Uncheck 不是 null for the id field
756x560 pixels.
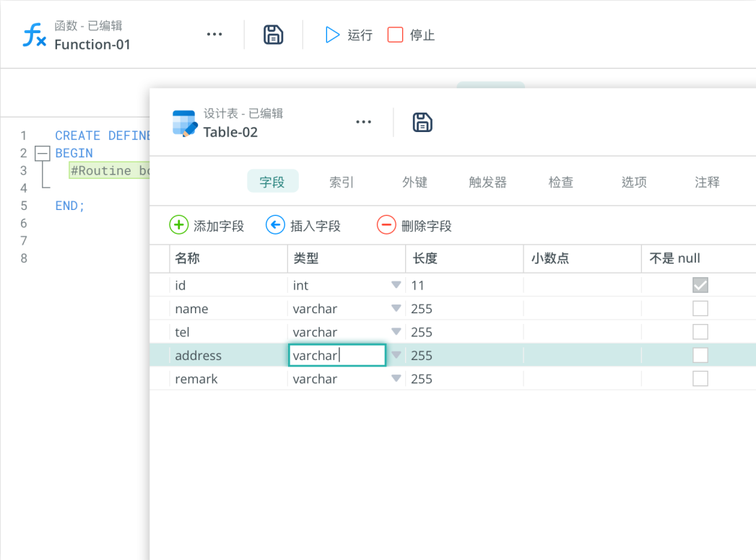699,284
